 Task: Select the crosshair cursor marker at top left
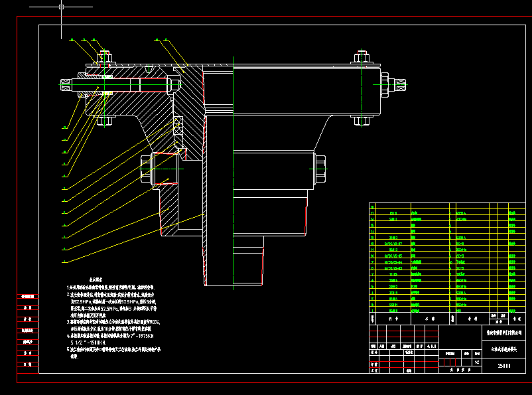pyautogui.click(x=60, y=7)
